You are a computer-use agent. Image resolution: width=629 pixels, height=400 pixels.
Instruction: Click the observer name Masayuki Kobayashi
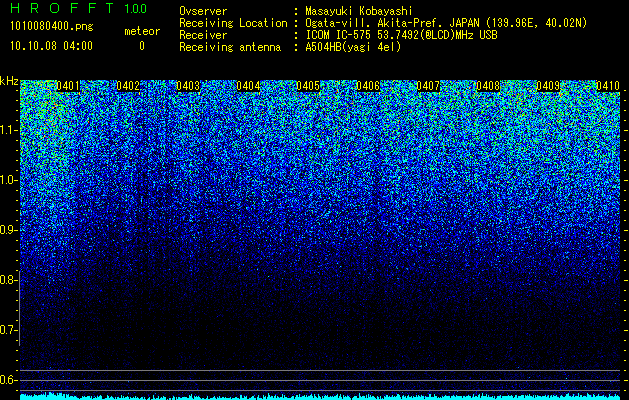359,12
